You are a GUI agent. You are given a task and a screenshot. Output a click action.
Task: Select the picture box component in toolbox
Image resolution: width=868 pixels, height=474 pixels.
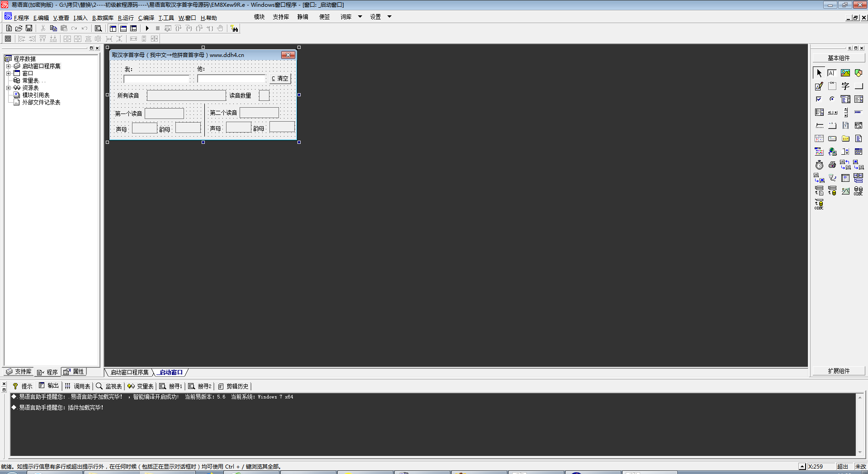tap(845, 73)
